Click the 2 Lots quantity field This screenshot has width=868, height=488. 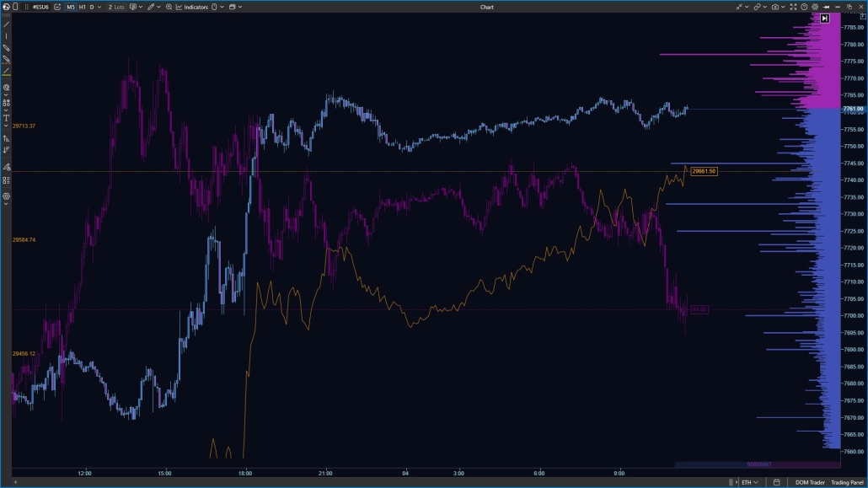[x=117, y=8]
